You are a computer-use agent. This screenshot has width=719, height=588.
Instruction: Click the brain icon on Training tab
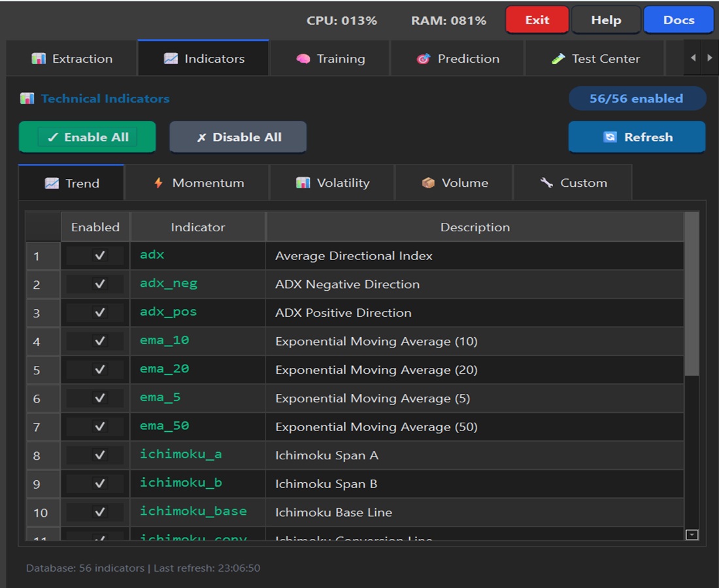[303, 59]
